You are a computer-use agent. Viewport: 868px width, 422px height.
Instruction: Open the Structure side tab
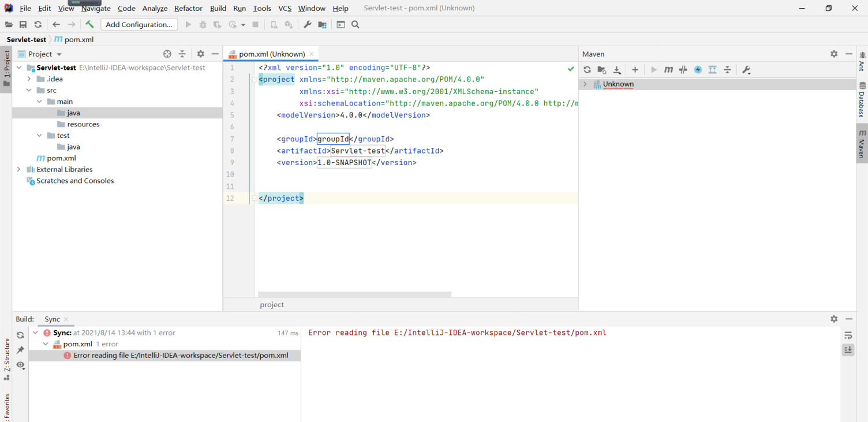click(x=7, y=358)
